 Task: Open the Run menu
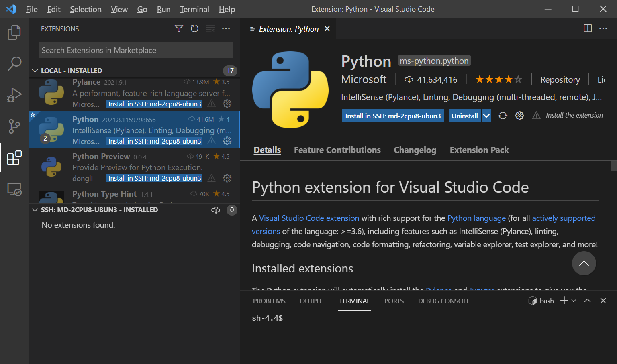[x=163, y=9]
